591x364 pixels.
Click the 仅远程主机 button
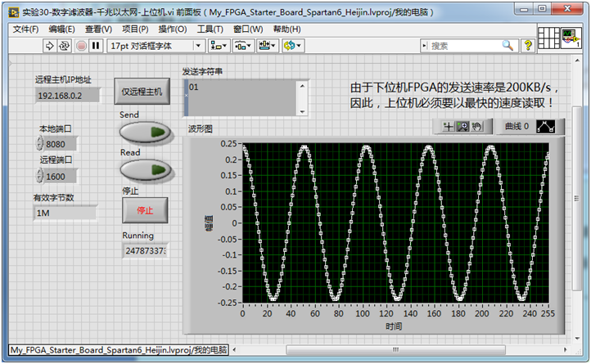(142, 92)
